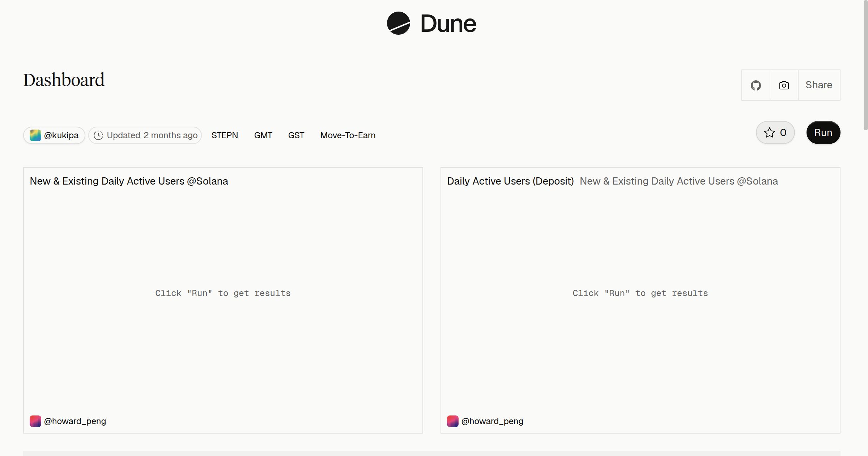Image resolution: width=868 pixels, height=456 pixels.
Task: Click 'Click "Run" to get results' in left panel
Action: point(223,293)
